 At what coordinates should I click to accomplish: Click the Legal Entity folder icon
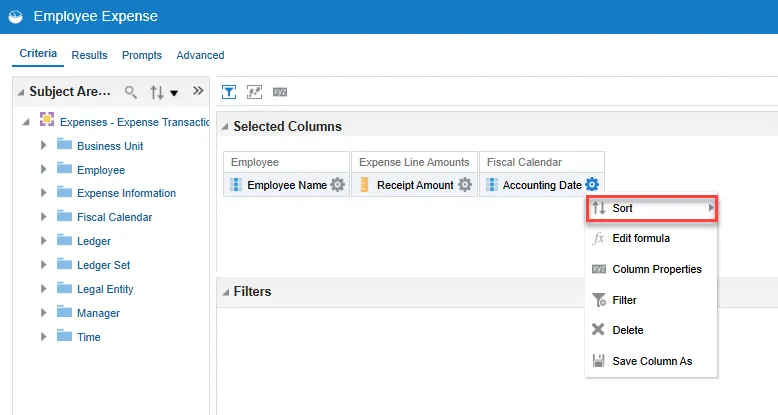pyautogui.click(x=64, y=287)
